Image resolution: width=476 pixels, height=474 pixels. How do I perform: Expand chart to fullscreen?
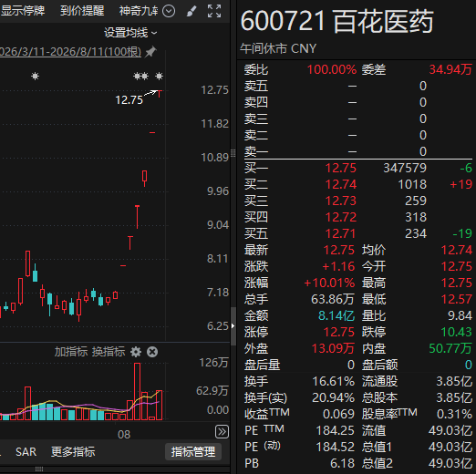click(x=214, y=11)
